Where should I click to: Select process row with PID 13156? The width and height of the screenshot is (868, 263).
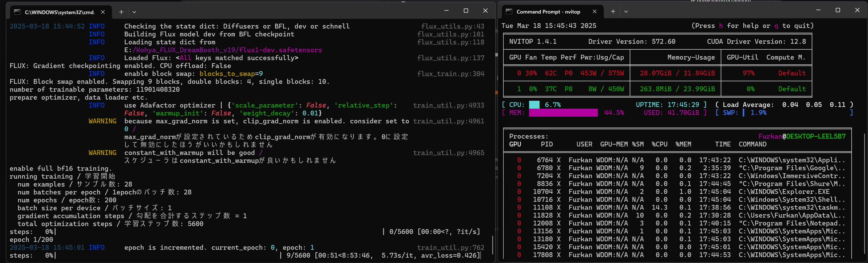pyautogui.click(x=677, y=231)
